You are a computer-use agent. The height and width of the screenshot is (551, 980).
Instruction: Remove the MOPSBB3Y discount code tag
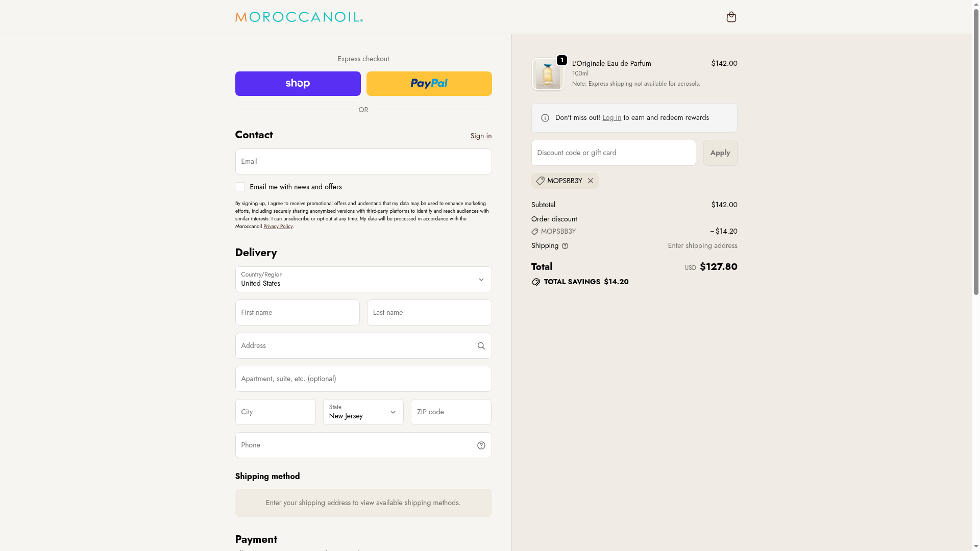click(591, 181)
